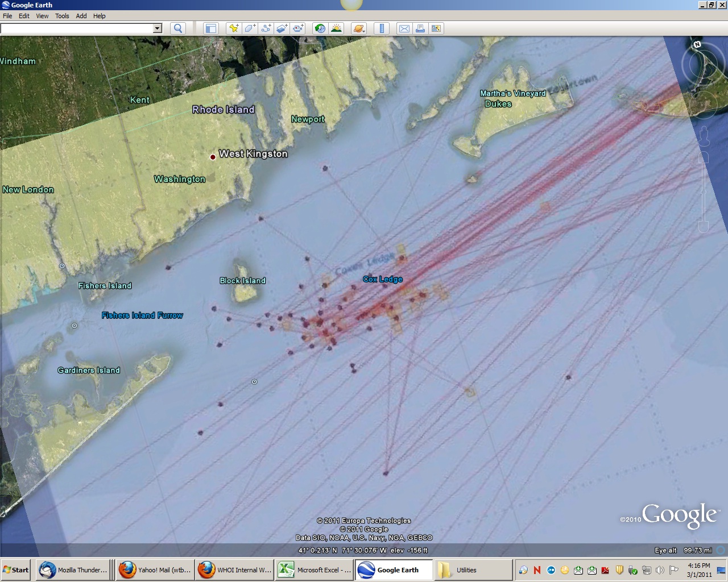
Task: Open the Tools menu
Action: [62, 16]
